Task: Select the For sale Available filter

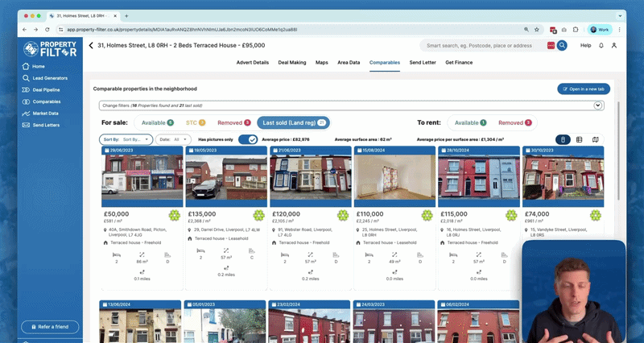Action: click(x=157, y=123)
